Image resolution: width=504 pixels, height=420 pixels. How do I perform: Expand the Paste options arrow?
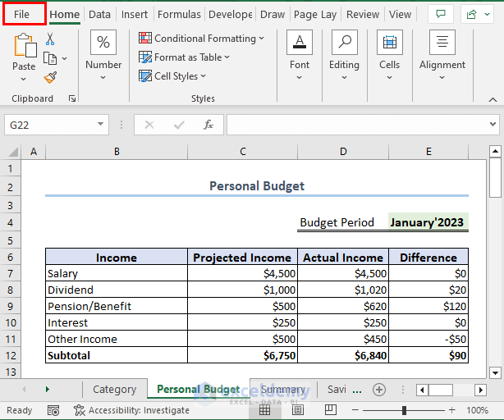(x=24, y=79)
